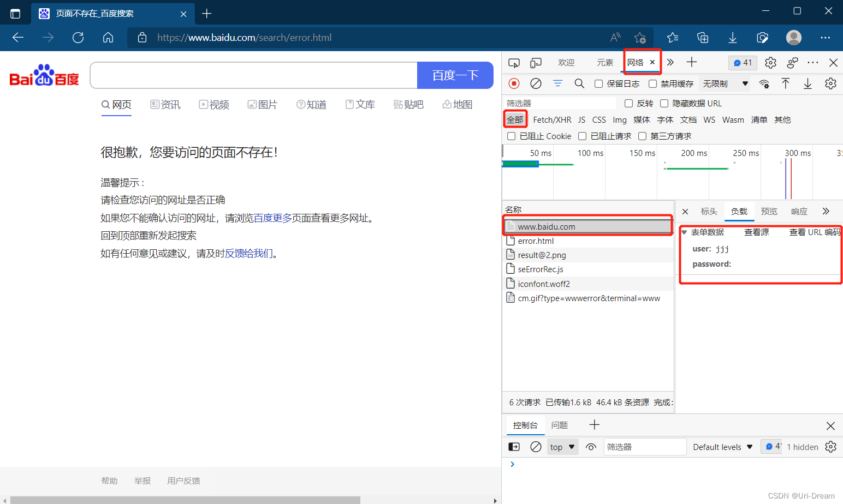Select the seErrorRec.js request row
Screen dimensions: 843x504
point(588,269)
